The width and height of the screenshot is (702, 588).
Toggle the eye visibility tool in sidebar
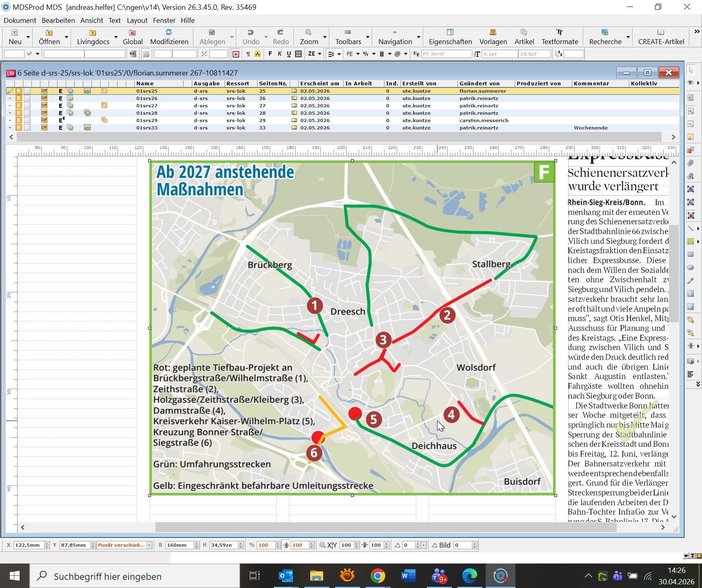point(691,83)
